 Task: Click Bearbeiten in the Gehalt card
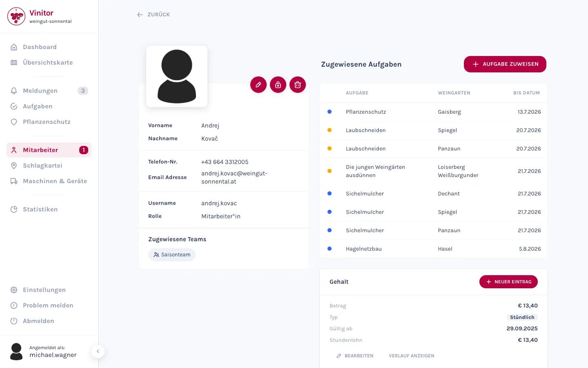tap(355, 356)
